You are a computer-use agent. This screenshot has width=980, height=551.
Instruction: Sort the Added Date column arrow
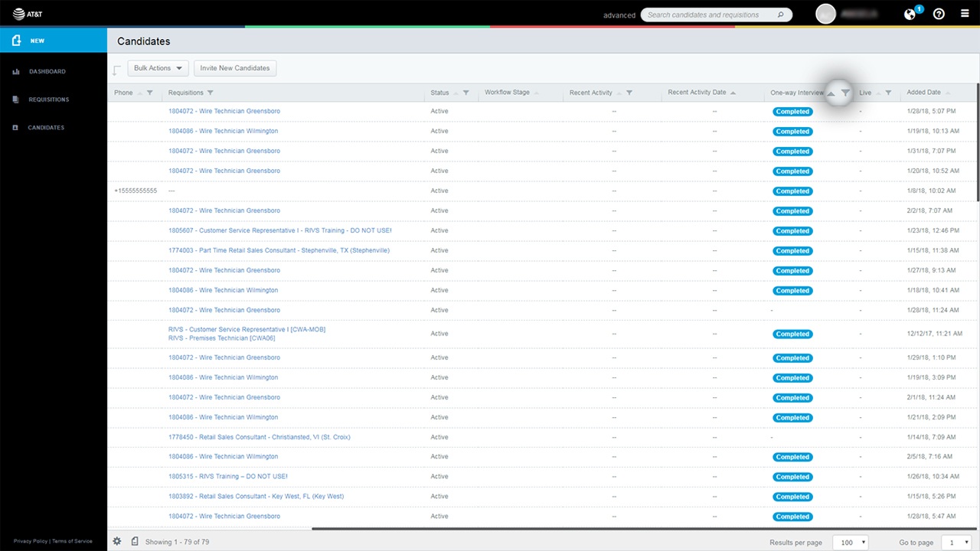tap(948, 93)
